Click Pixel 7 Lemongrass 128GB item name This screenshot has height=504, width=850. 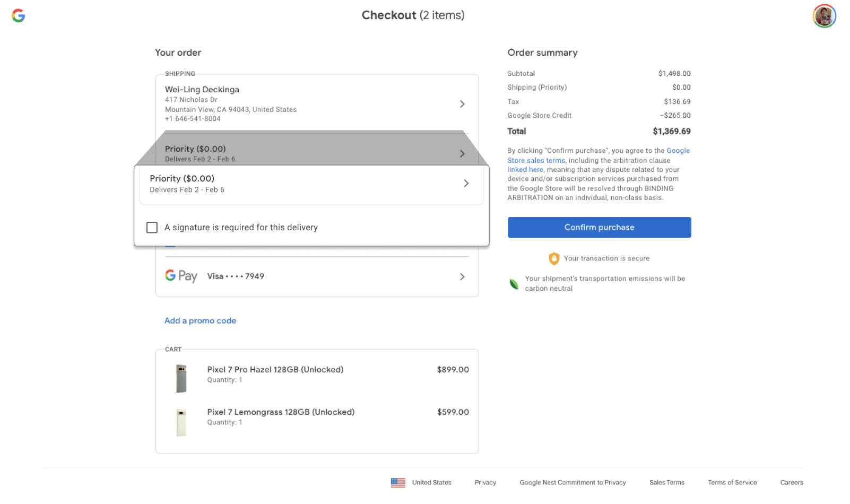(281, 412)
